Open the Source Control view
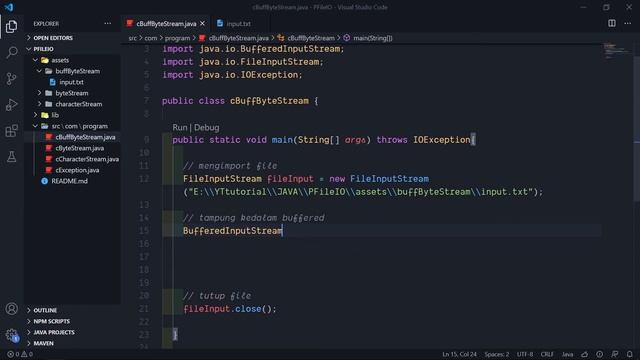The width and height of the screenshot is (640, 360). 11,78
